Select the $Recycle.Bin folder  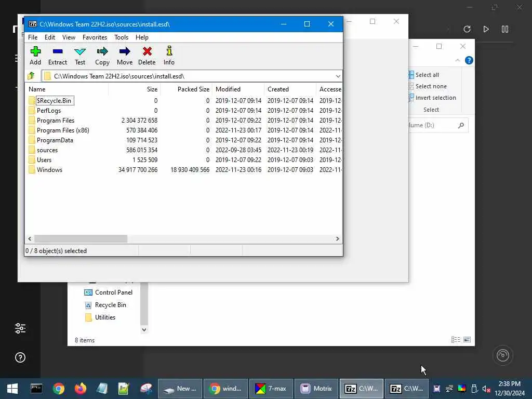coord(54,100)
